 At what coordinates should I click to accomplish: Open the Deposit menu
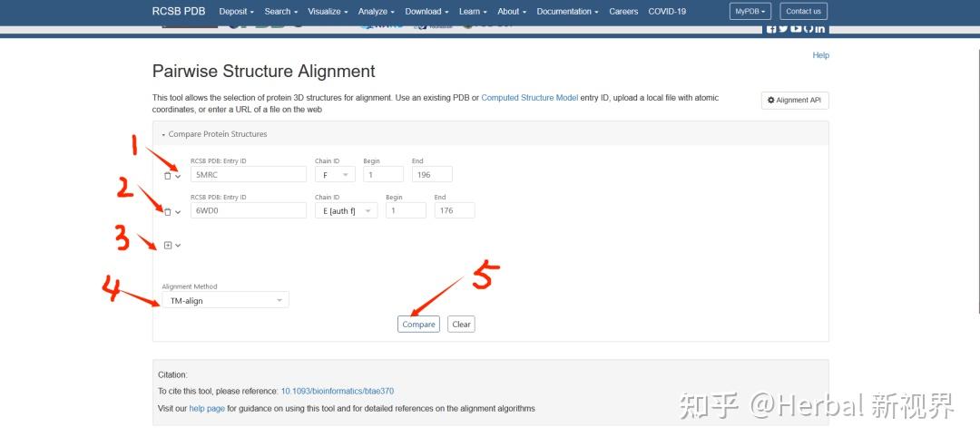(x=236, y=11)
